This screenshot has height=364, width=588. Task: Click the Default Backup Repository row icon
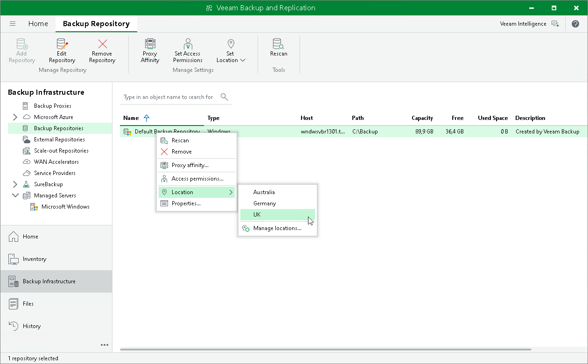click(127, 132)
